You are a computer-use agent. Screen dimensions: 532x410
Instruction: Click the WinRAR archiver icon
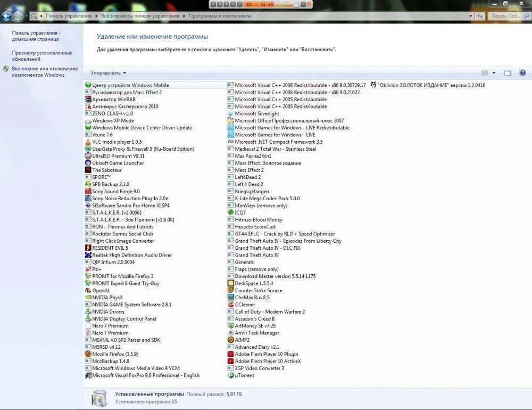[88, 99]
